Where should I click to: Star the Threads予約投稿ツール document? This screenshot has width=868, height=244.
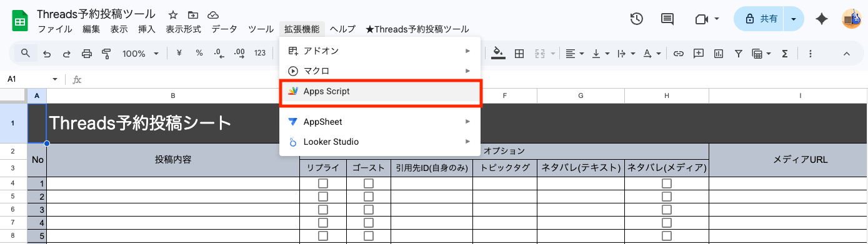(x=173, y=14)
